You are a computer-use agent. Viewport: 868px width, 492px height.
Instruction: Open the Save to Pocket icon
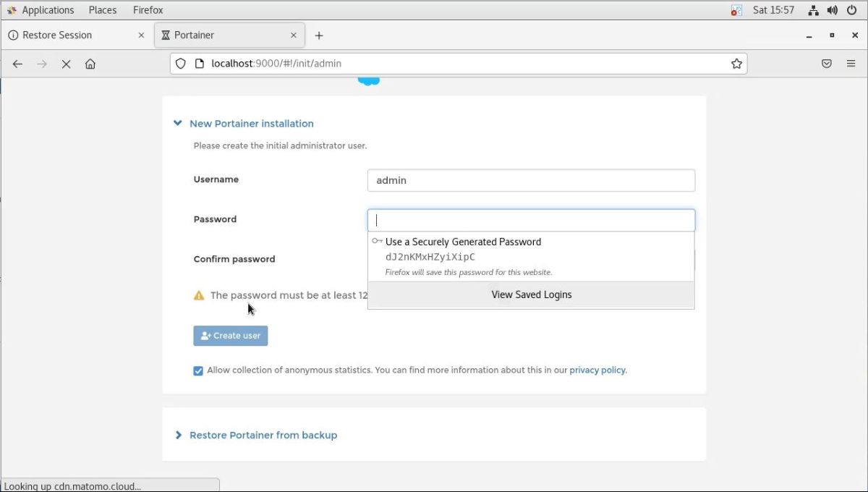click(x=827, y=64)
